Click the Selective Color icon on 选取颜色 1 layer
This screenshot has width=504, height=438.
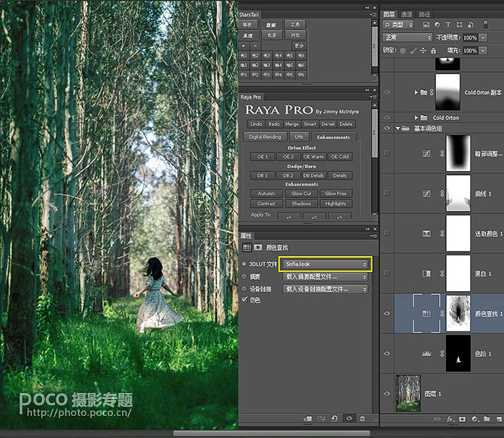[x=426, y=233]
